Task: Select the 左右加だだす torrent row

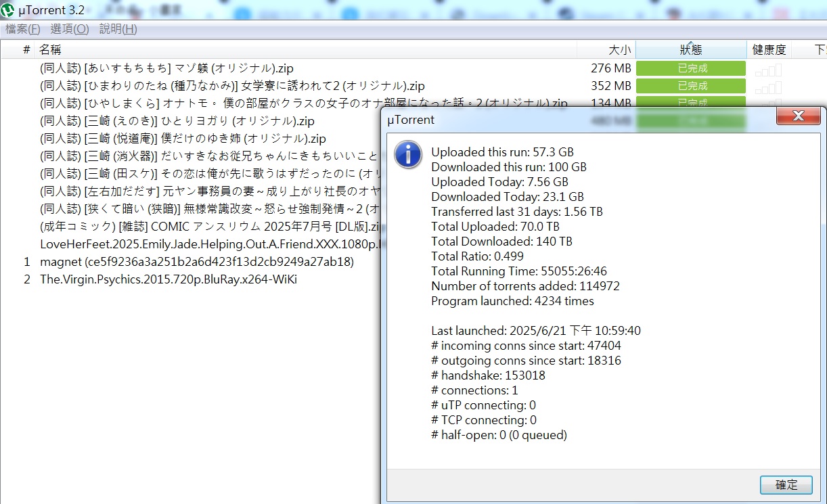Action: click(209, 191)
